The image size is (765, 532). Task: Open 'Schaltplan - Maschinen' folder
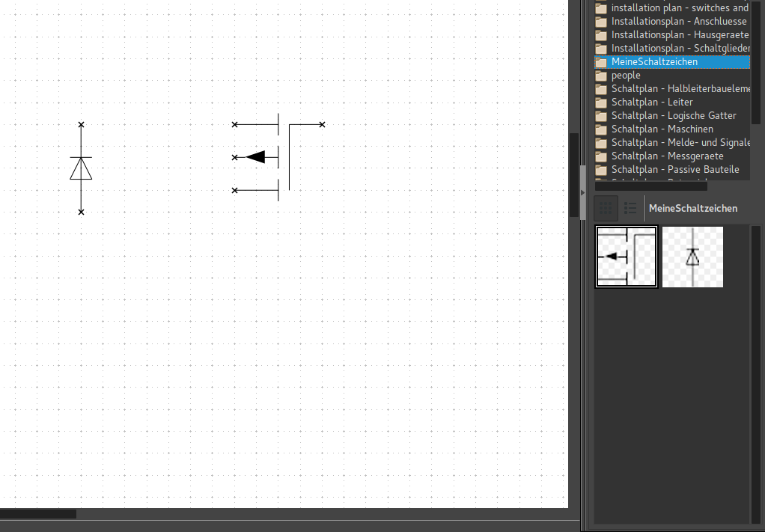672,129
